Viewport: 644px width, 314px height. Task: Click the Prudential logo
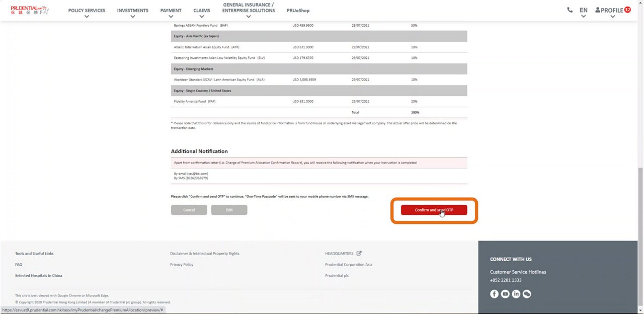(x=29, y=10)
